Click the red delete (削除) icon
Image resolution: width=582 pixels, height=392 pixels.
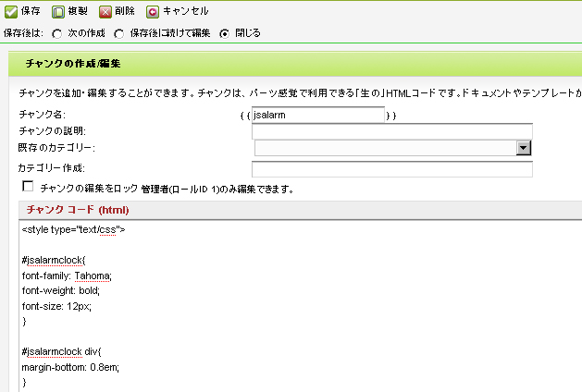point(106,11)
